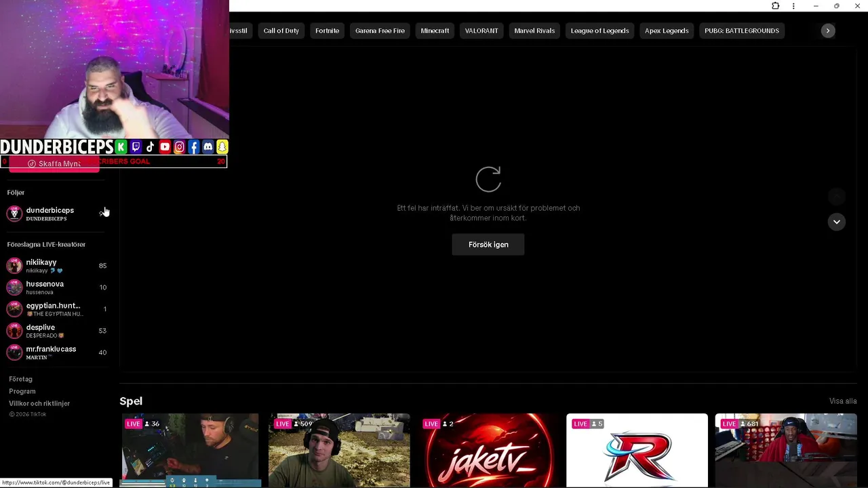The image size is (868, 488).
Task: Select PUBG: BATTLEGROUNDS category chip
Action: [742, 30]
